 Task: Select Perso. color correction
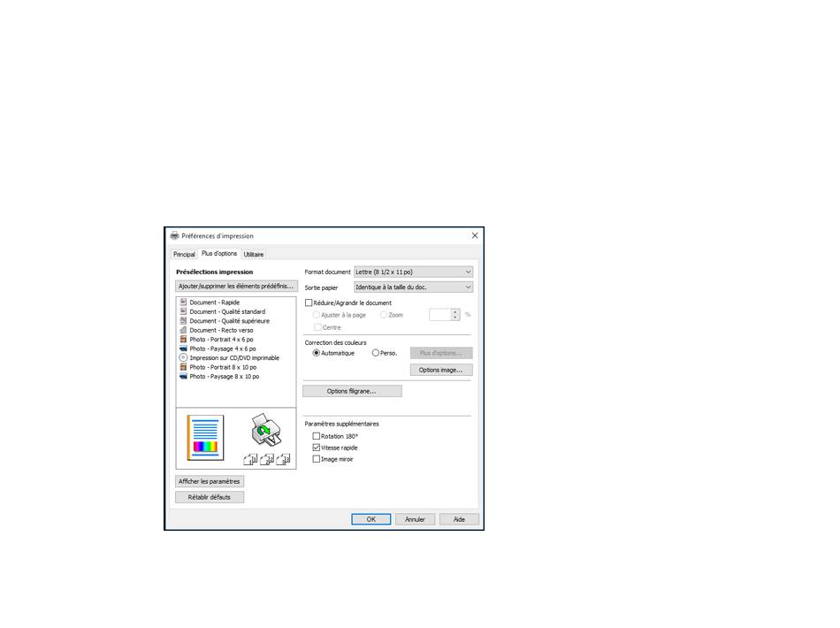(376, 353)
